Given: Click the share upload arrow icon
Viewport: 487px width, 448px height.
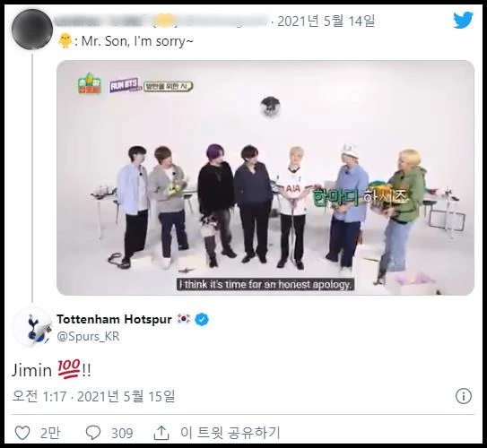Looking at the screenshot, I should 161,433.
